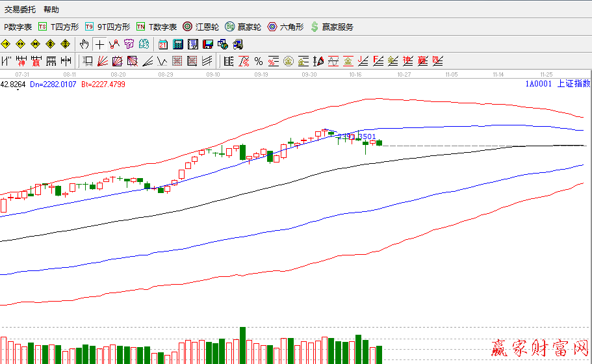Open the T四方形 square chart
The image size is (592, 364).
click(58, 27)
